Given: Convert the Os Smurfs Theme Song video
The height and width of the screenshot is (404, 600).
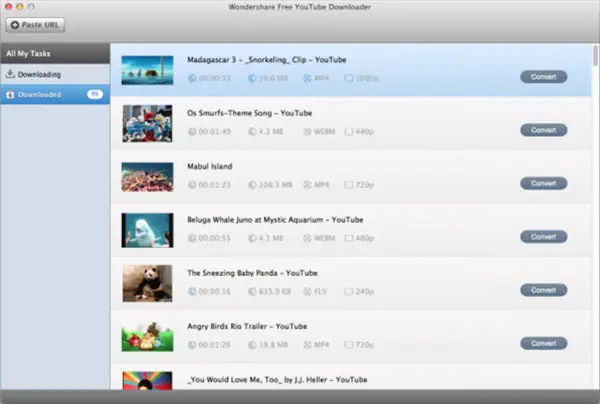Looking at the screenshot, I should (543, 130).
